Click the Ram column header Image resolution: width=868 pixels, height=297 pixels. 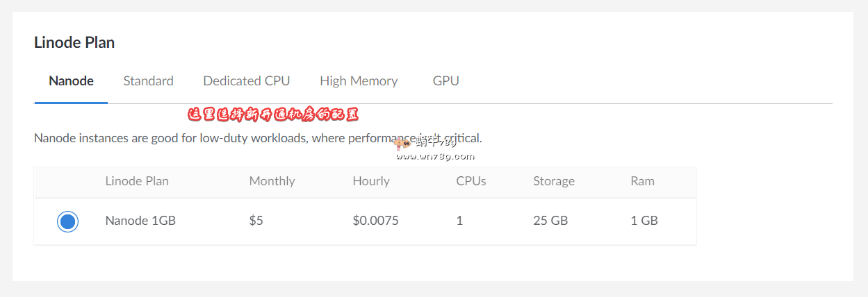pyautogui.click(x=642, y=181)
